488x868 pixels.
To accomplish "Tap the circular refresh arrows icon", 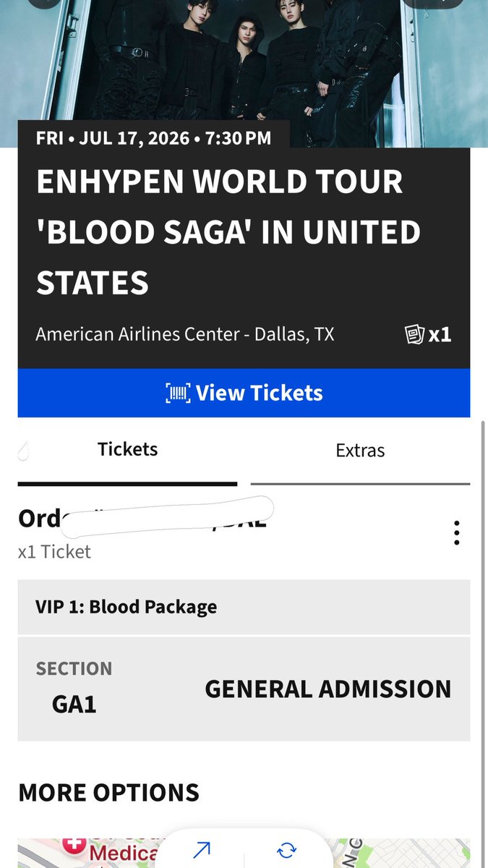I will pos(286,851).
